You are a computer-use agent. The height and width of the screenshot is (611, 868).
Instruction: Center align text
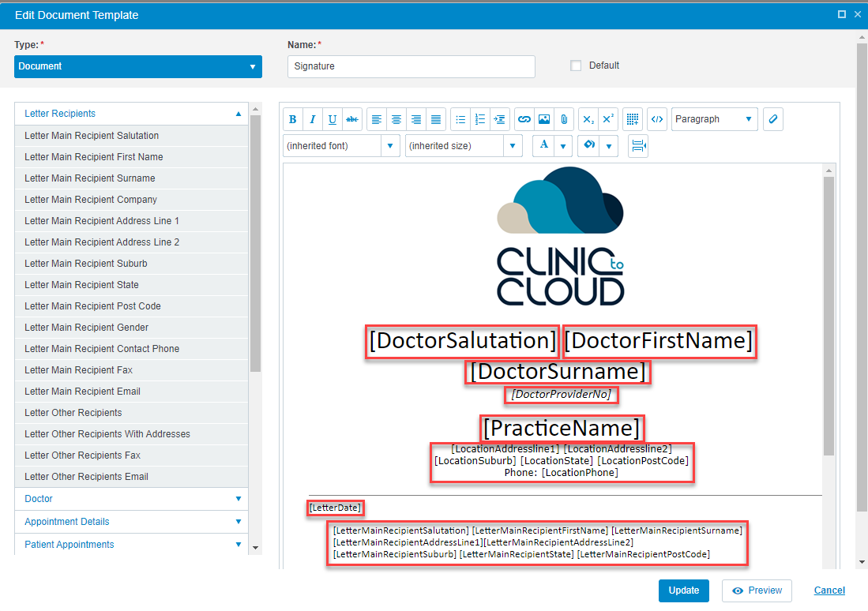pos(396,119)
